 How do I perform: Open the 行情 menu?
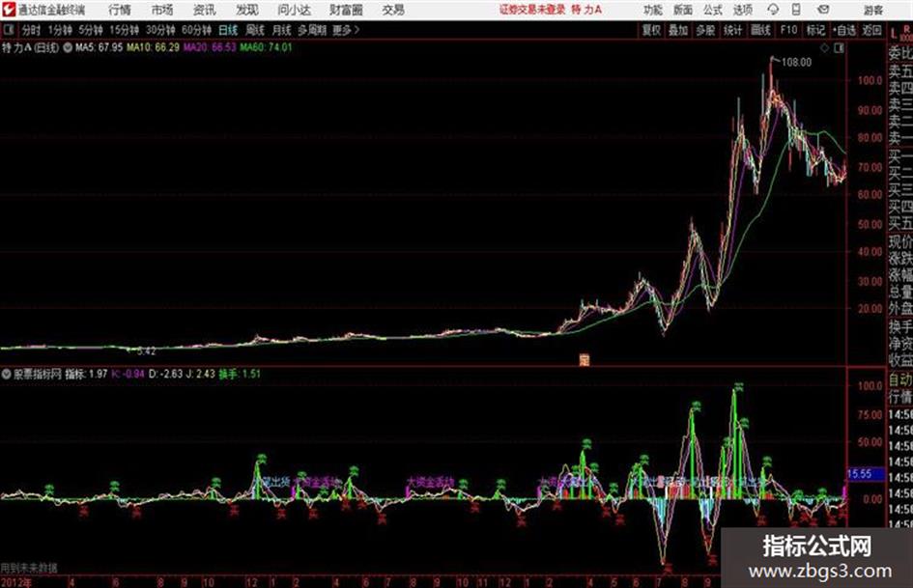point(120,10)
